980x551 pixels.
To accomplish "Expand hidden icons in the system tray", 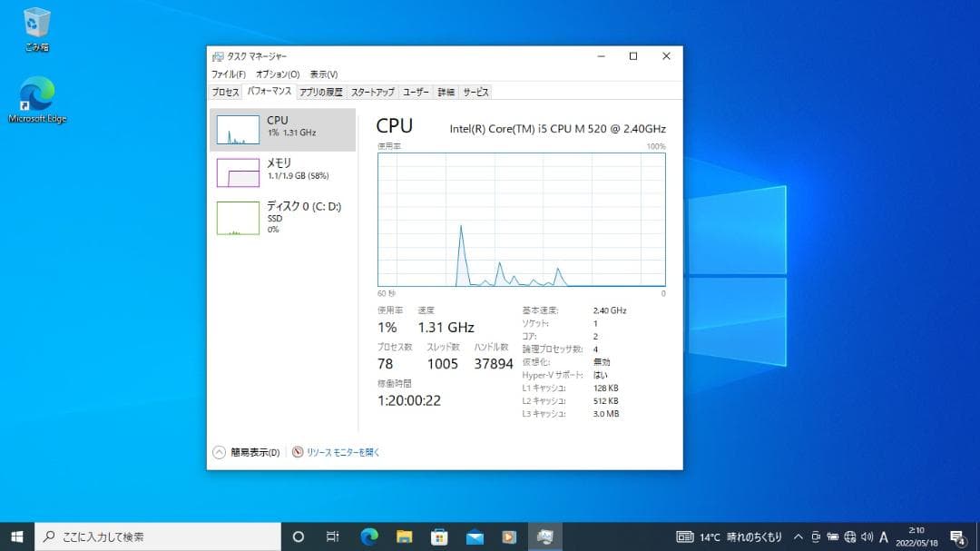I will click(x=799, y=536).
